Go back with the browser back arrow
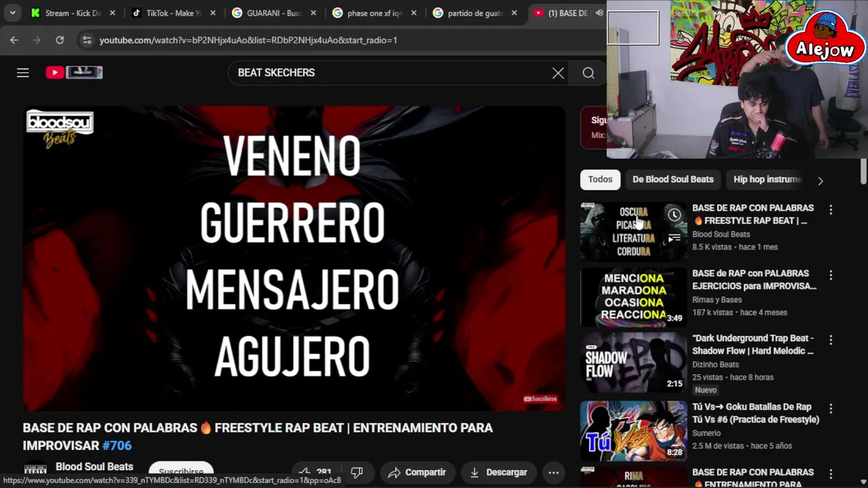The width and height of the screenshot is (868, 488). [14, 40]
